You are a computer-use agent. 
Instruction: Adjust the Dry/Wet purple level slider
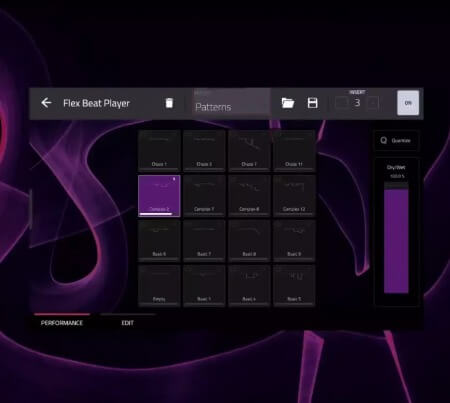[x=396, y=238]
